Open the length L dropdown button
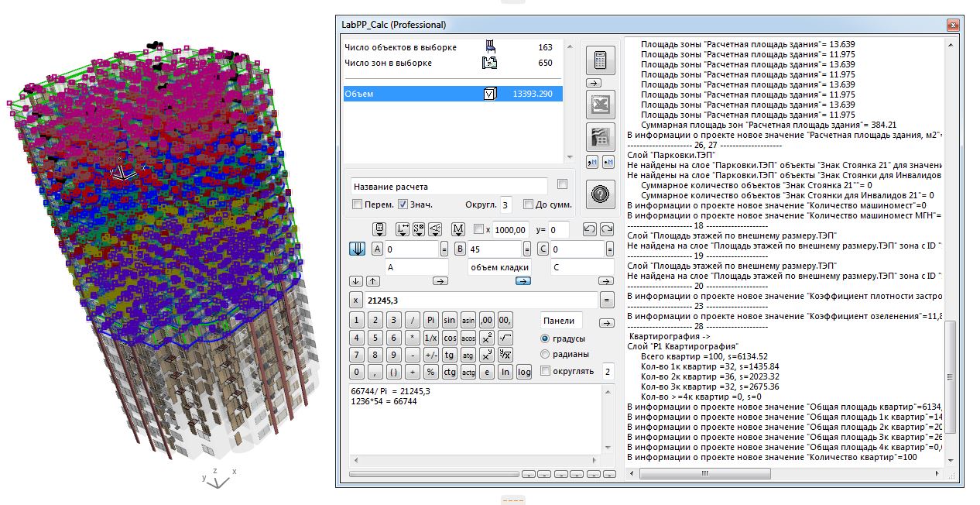Screen dimensions: 980x505 [403, 229]
